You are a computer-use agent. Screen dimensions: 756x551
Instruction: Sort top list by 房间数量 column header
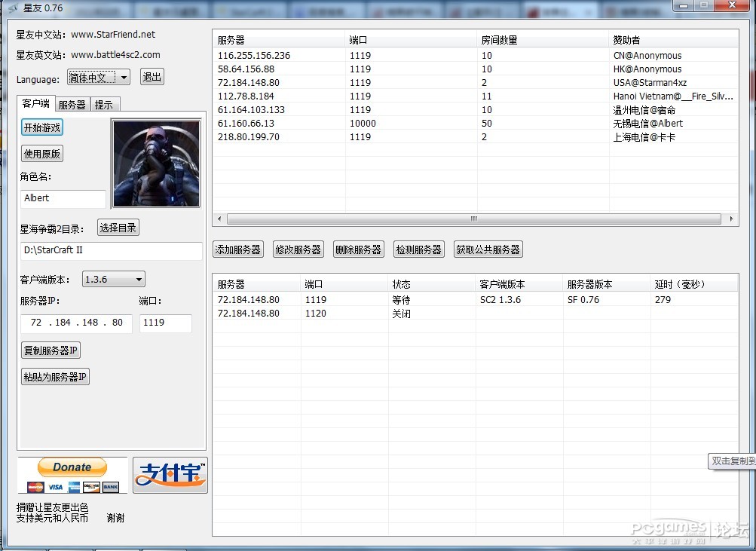point(543,40)
